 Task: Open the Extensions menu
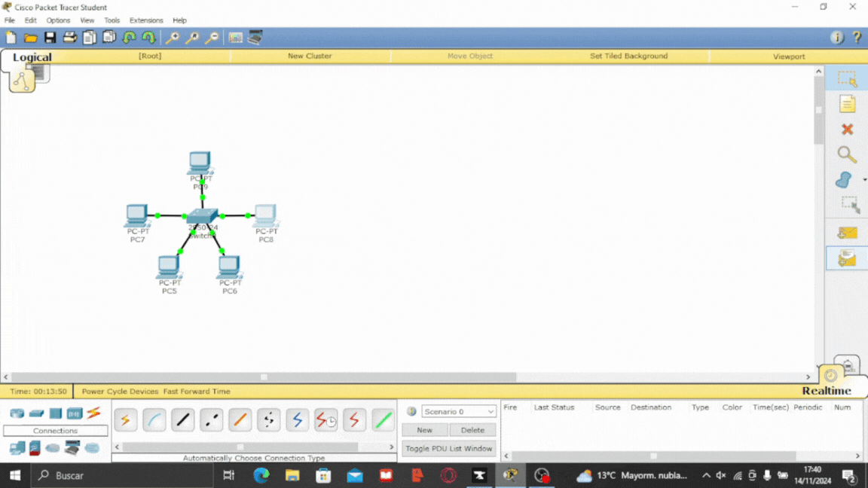145,20
